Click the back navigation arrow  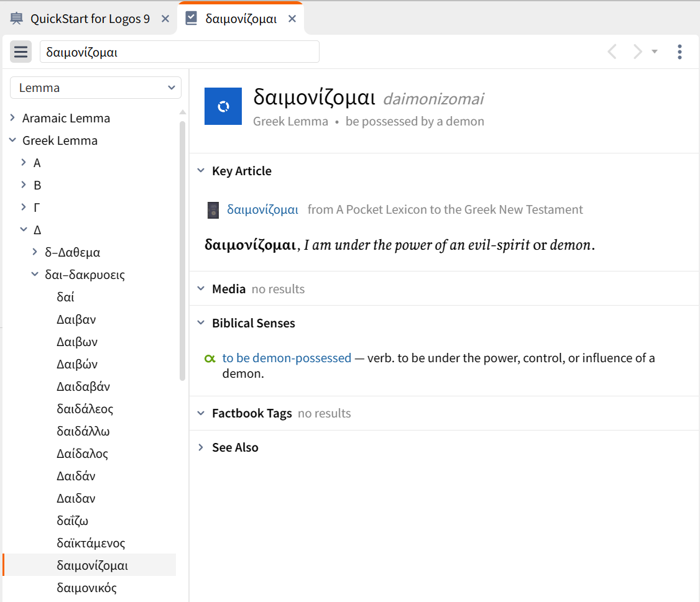pyautogui.click(x=612, y=52)
